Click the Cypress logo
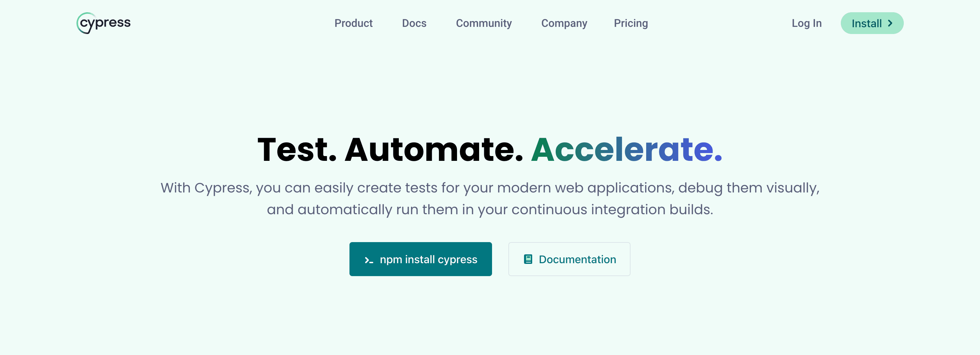The height and width of the screenshot is (355, 980). pyautogui.click(x=103, y=23)
